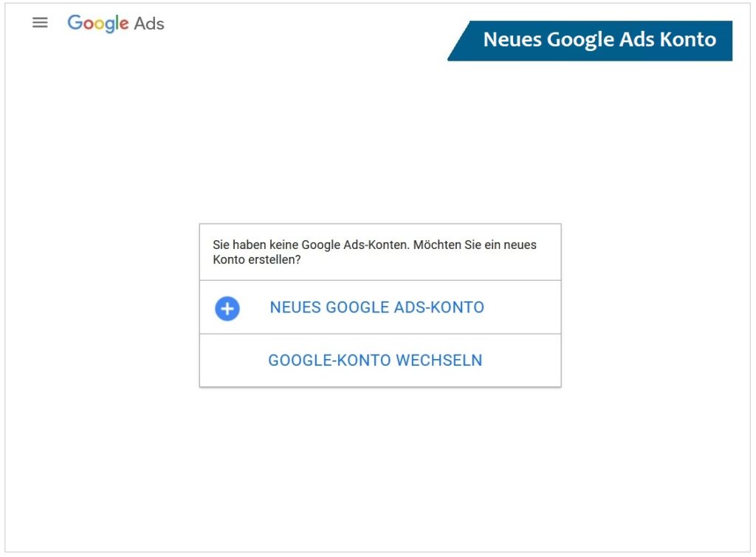Choose GOOGLE-KONTO WECHSELN
The width and height of the screenshot is (756, 557).
[380, 360]
